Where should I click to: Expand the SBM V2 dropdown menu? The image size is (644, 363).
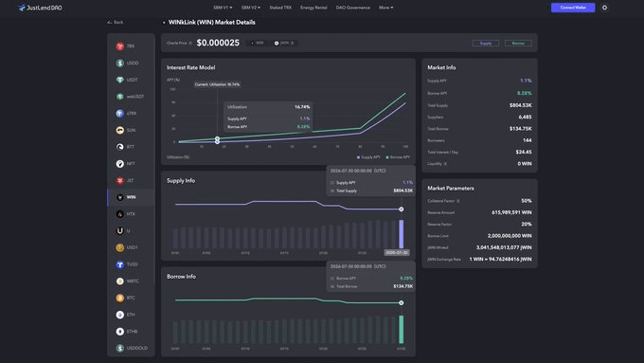(x=251, y=8)
